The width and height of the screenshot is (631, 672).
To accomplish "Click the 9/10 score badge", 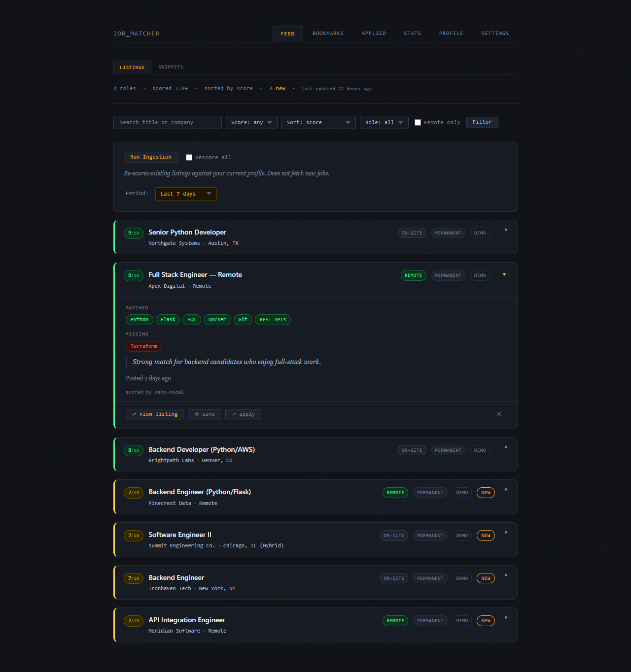I will point(133,233).
